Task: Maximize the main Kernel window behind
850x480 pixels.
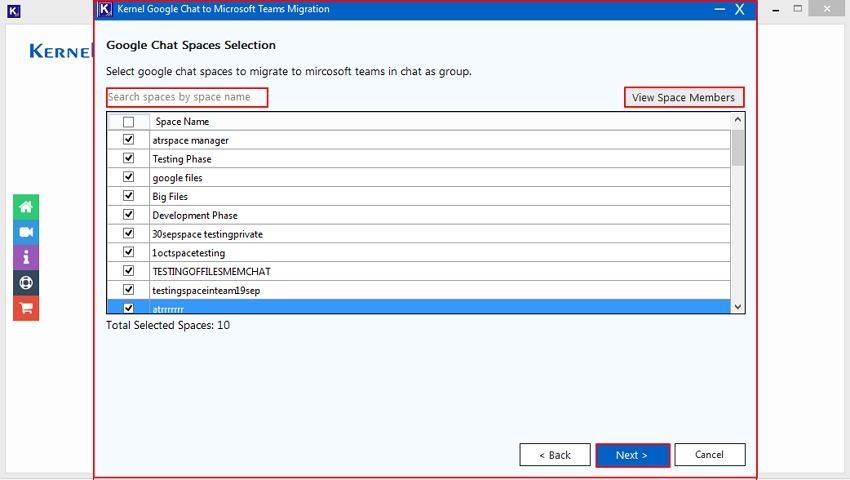Action: click(x=798, y=8)
